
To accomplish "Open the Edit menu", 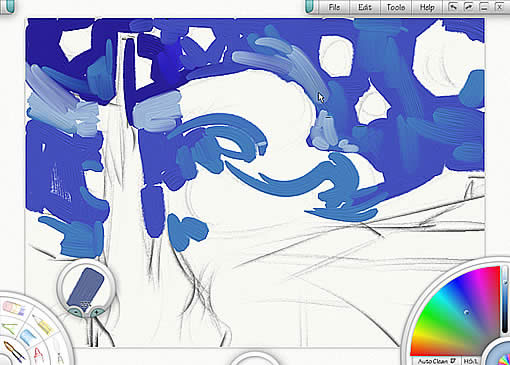I will tap(365, 7).
